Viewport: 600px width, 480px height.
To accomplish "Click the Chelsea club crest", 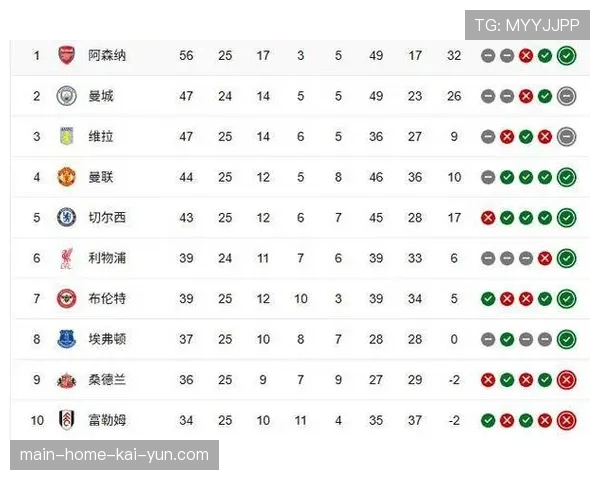I will 66,217.
